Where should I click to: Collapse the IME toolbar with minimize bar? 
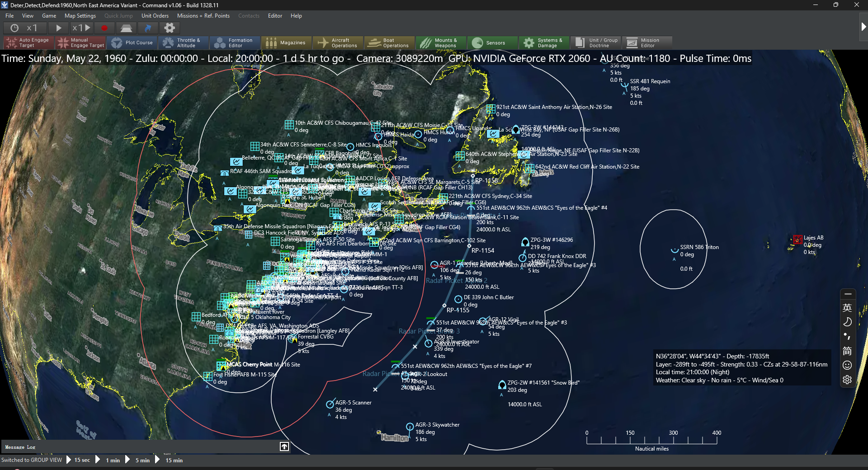pos(848,294)
